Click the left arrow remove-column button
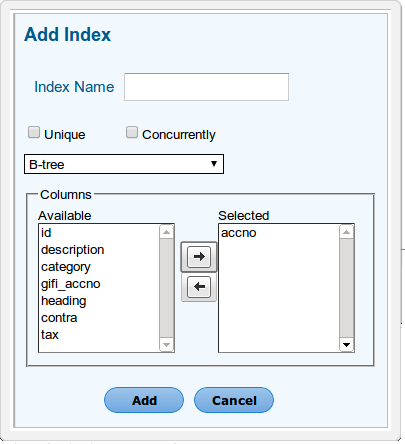The image size is (405, 444). [199, 287]
